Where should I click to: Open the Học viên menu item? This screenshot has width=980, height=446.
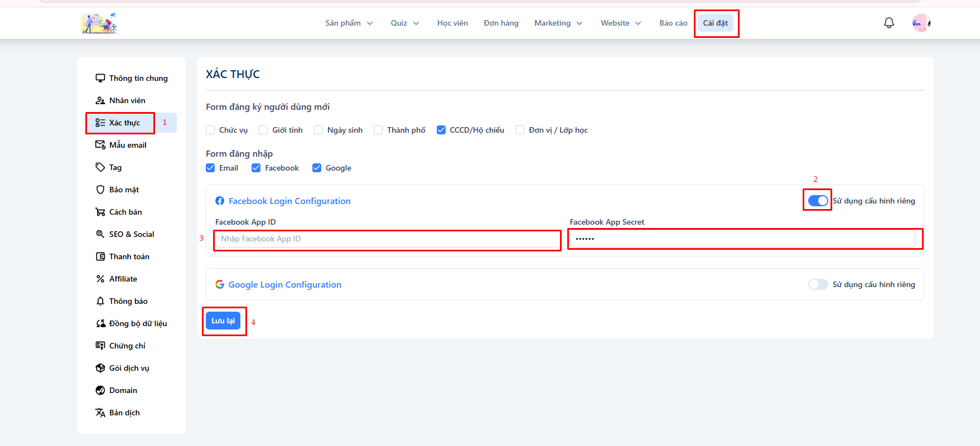click(452, 23)
